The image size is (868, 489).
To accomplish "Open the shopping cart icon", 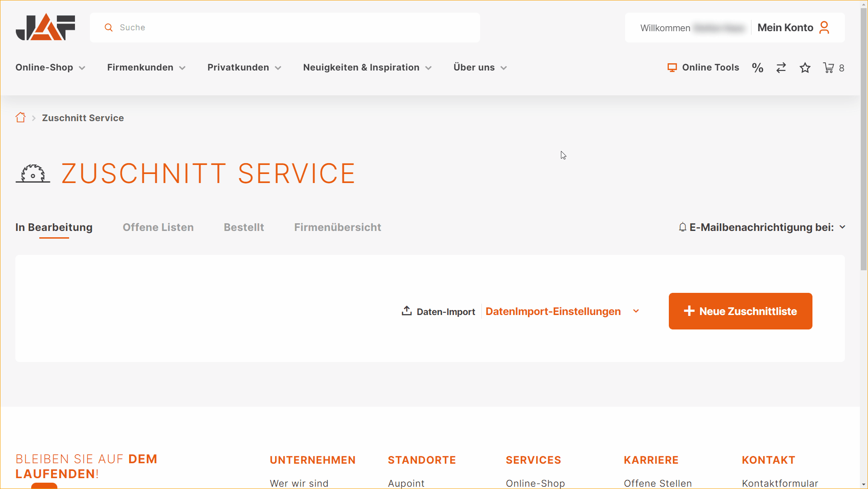I will 829,68.
